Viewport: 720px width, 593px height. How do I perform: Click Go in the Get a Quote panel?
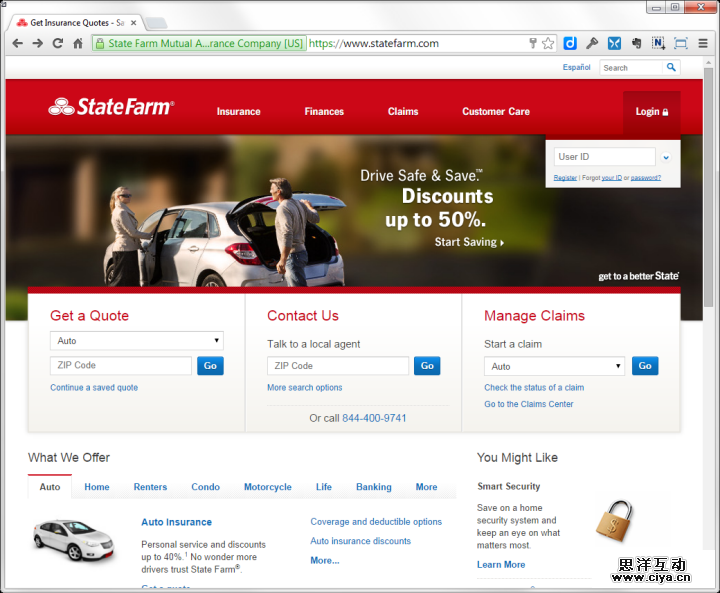210,366
